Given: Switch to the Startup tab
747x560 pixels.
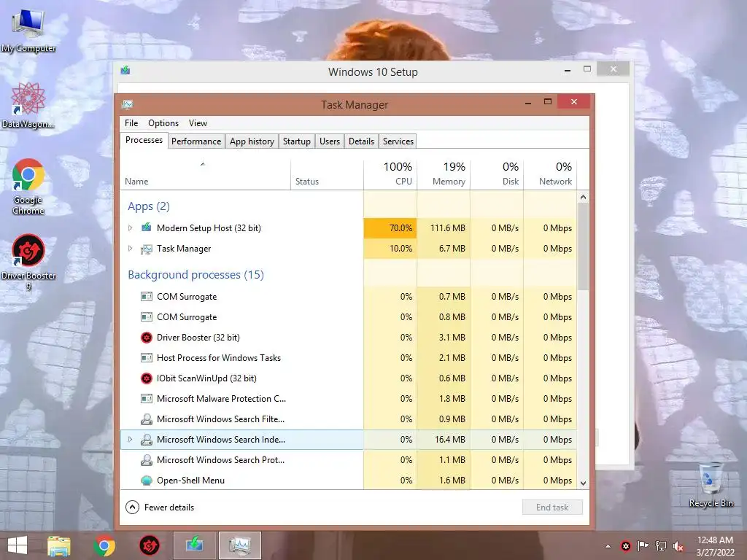Looking at the screenshot, I should tap(296, 141).
